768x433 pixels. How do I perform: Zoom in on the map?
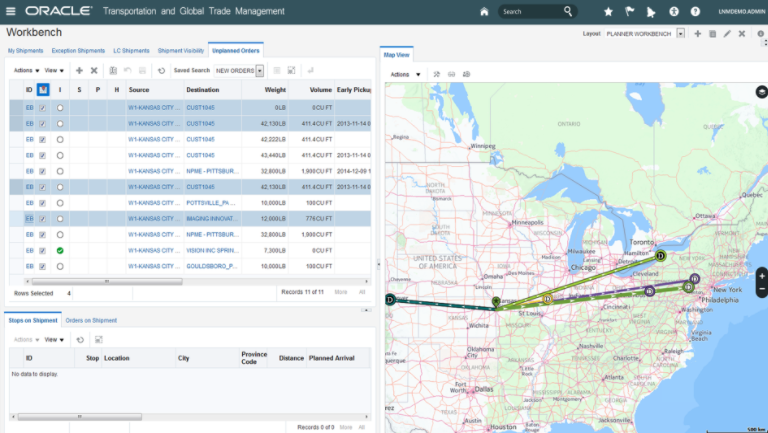coord(762,276)
